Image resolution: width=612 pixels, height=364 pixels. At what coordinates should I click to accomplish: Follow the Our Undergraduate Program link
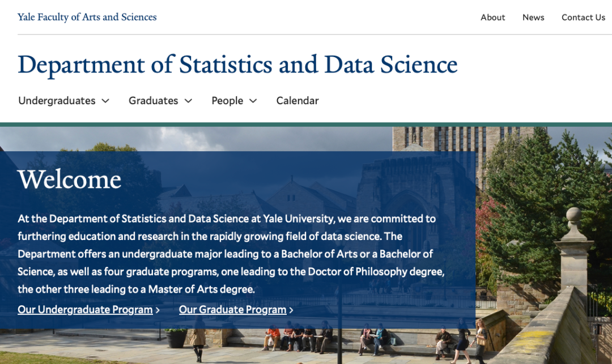[x=85, y=310]
